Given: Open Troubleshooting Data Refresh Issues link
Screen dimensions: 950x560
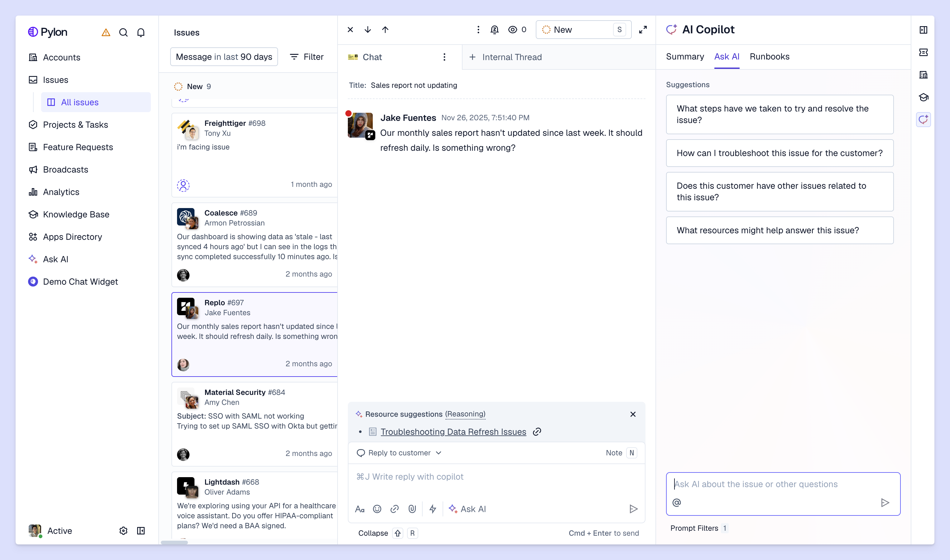Looking at the screenshot, I should [x=453, y=431].
